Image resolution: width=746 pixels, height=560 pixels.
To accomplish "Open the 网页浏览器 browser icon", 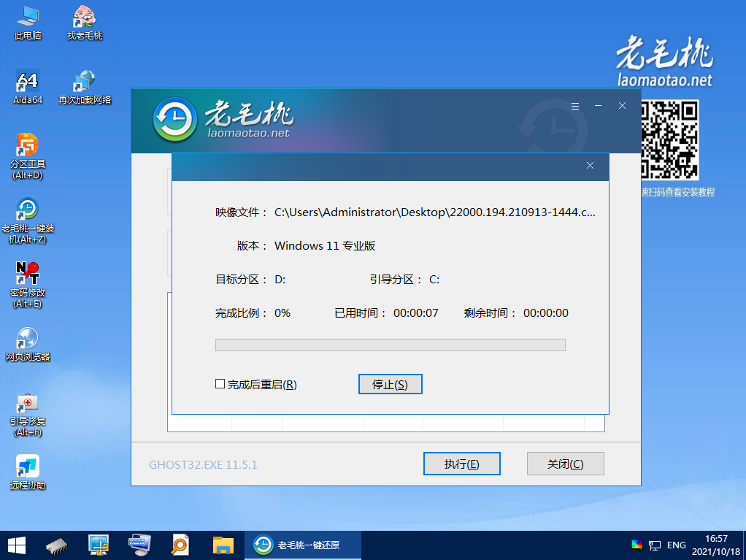I will pyautogui.click(x=28, y=344).
